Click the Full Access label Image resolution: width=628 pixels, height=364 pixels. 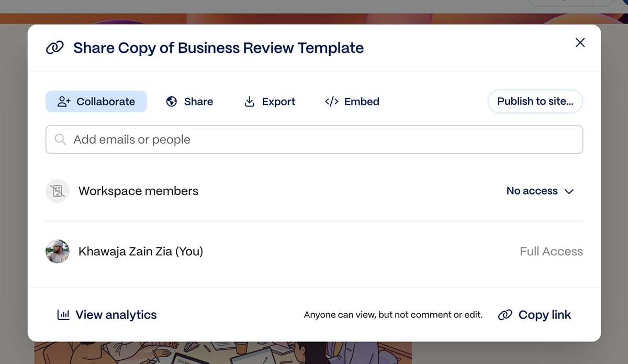[551, 252]
